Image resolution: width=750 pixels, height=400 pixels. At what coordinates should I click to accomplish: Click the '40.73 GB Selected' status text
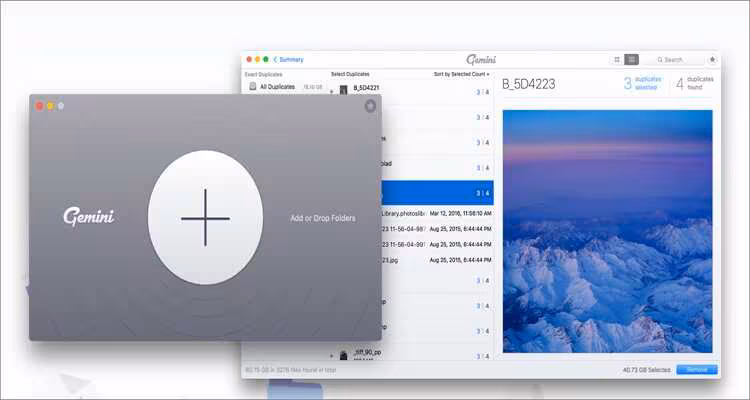pos(647,370)
